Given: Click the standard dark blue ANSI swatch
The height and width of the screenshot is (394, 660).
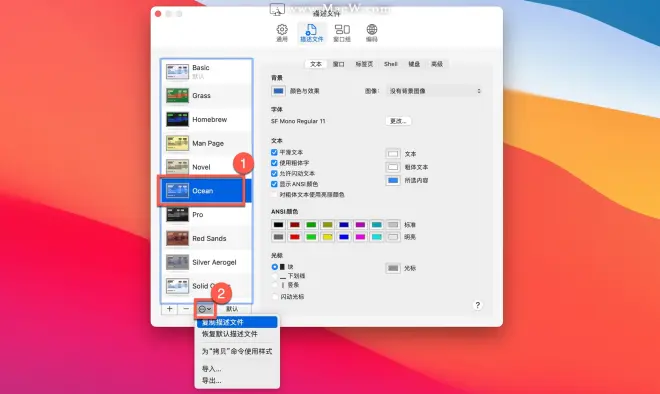Looking at the screenshot, I should (344, 225).
